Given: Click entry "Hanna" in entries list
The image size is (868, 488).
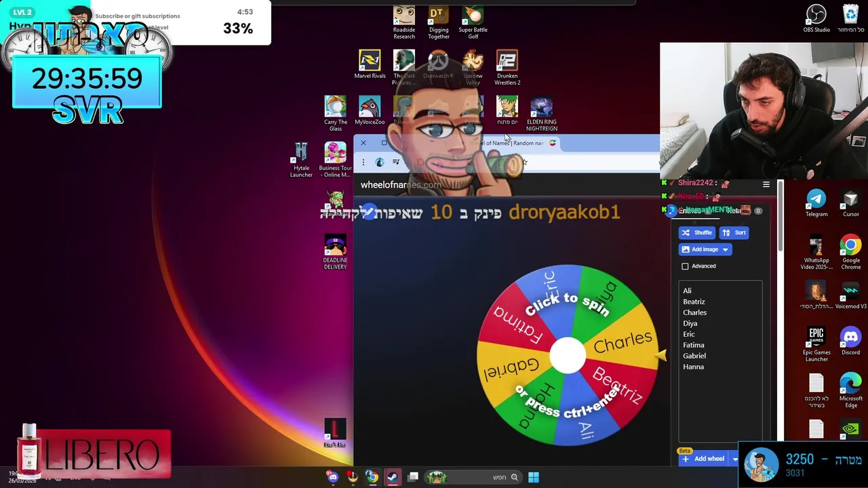Looking at the screenshot, I should point(693,367).
